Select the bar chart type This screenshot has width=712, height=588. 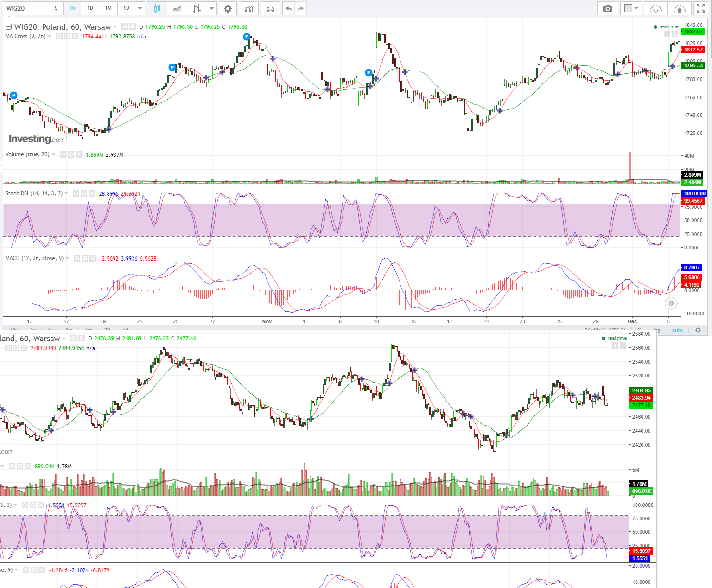(197, 8)
